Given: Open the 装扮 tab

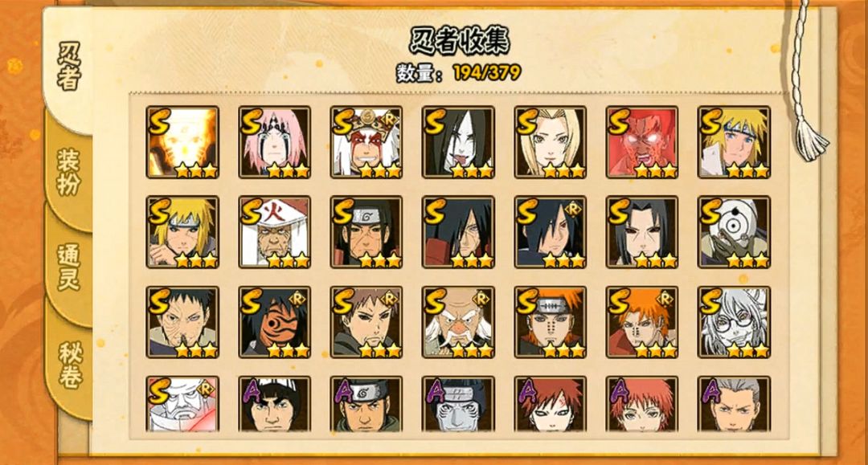Looking at the screenshot, I should pos(68,173).
